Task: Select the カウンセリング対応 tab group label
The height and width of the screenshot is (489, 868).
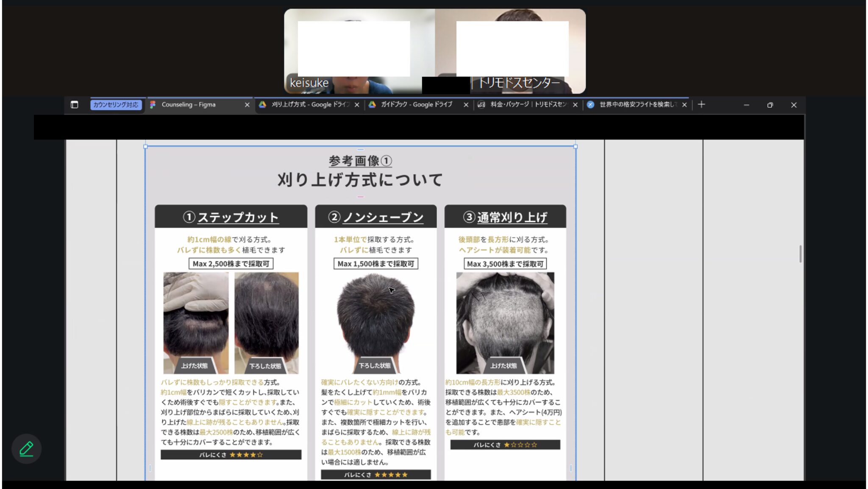Action: pos(116,105)
